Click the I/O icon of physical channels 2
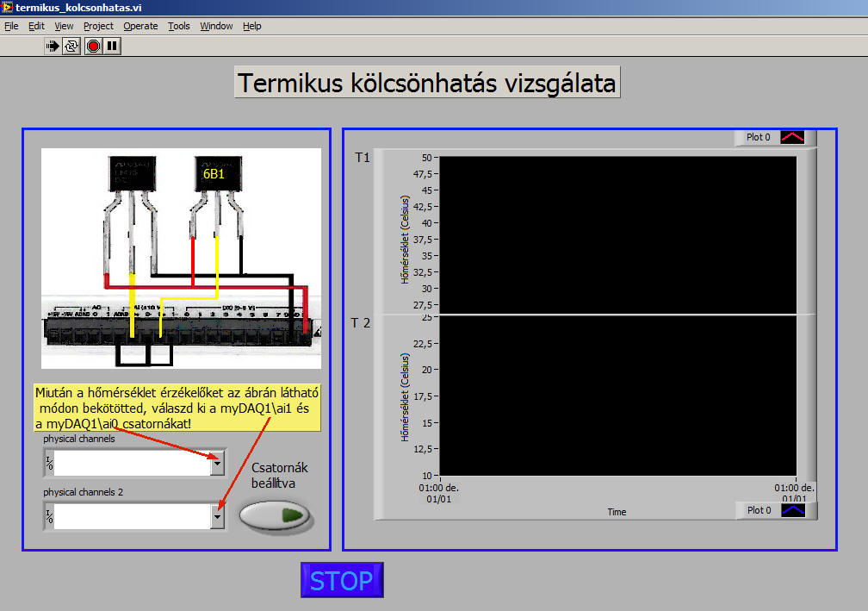The height and width of the screenshot is (611, 868). [x=49, y=517]
